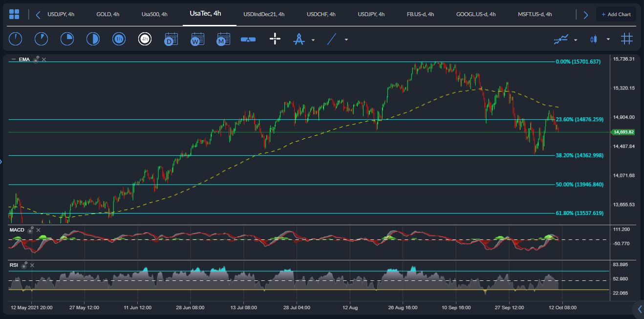
Task: Open RSI indicator settings gear
Action: click(x=24, y=265)
